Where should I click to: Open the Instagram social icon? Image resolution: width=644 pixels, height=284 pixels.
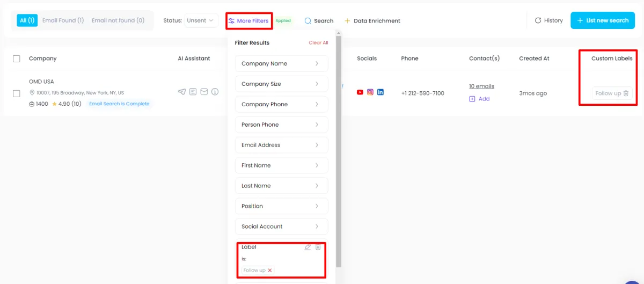point(370,92)
